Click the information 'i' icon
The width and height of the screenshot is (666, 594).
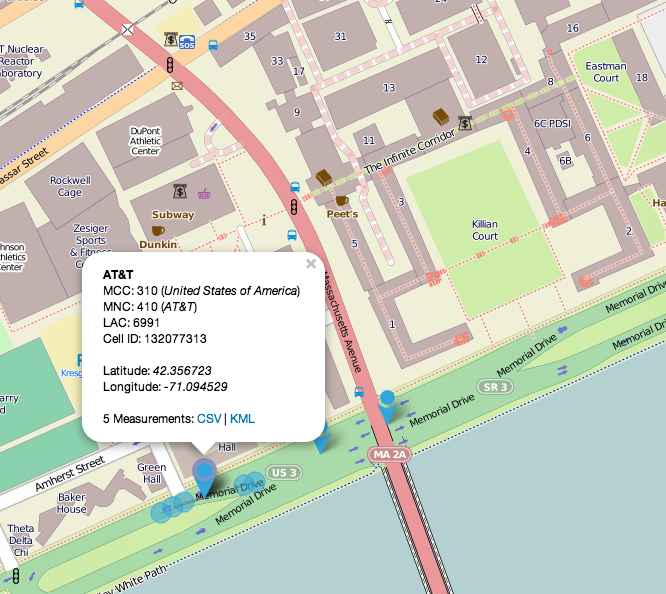pos(264,220)
